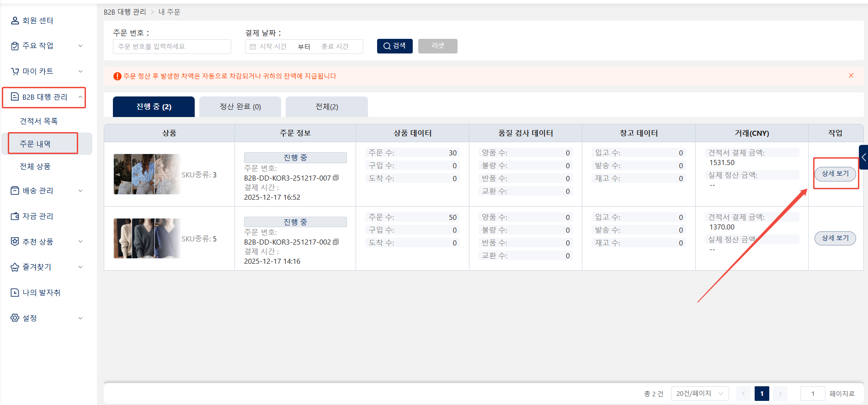Open 견적서 목록 in sidebar
The image size is (868, 405).
(x=39, y=121)
